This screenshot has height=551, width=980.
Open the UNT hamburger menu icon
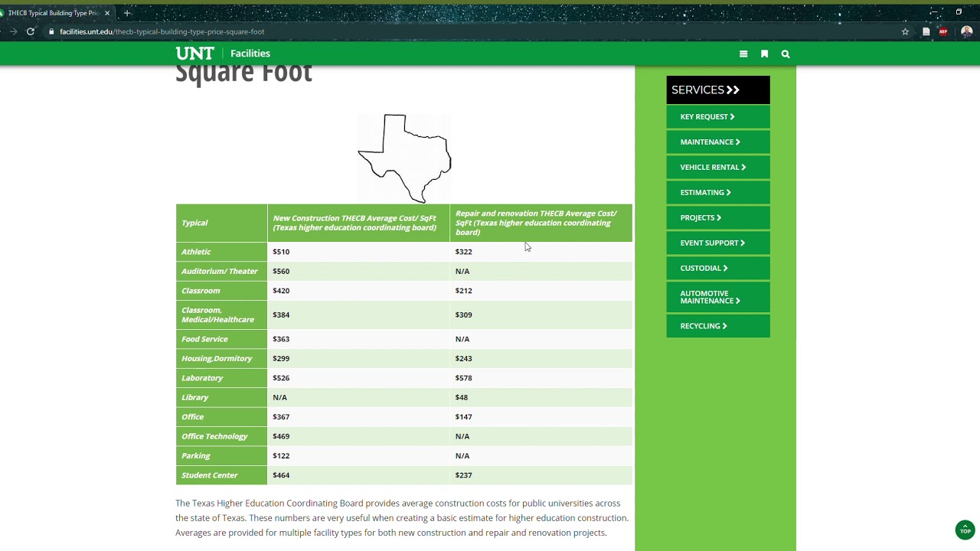point(743,54)
